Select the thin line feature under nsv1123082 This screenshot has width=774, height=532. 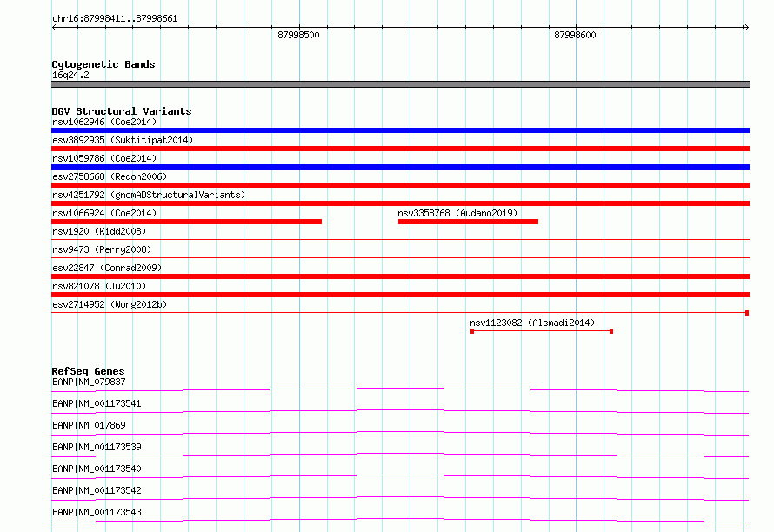pos(542,331)
